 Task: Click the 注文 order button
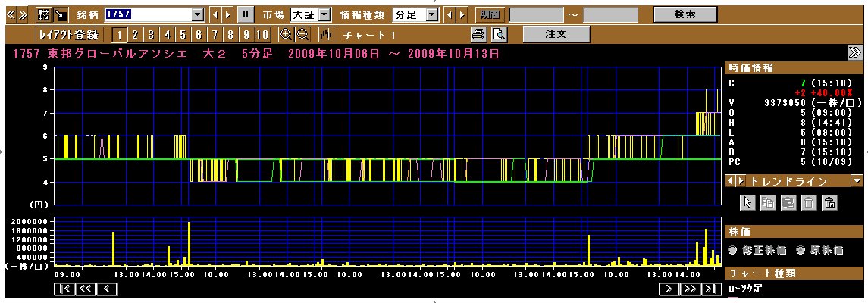click(x=556, y=34)
